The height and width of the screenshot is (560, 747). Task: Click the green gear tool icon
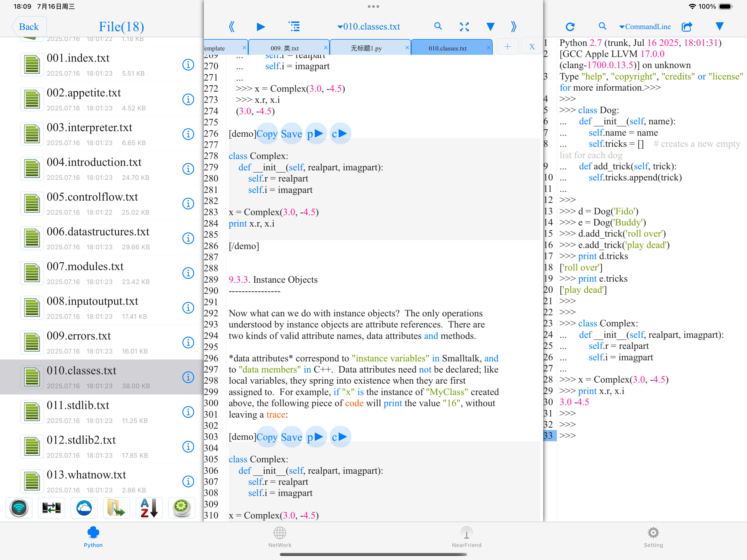pyautogui.click(x=182, y=508)
